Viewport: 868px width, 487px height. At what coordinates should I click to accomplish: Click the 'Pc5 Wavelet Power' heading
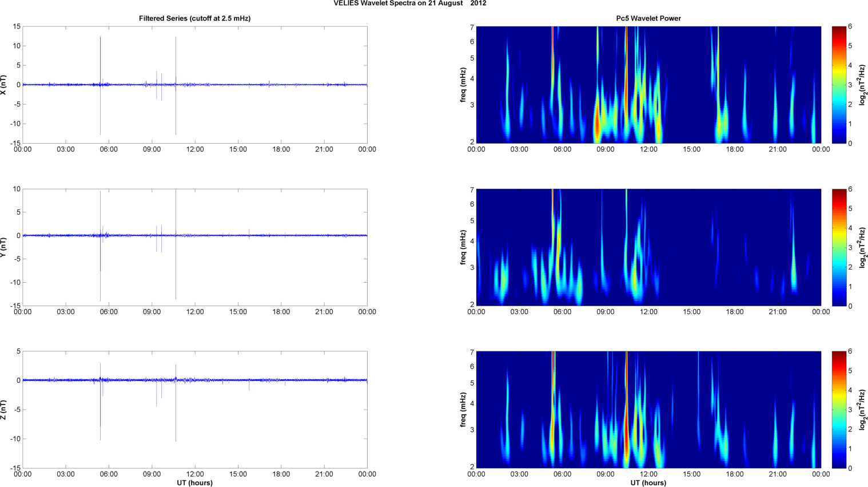point(648,18)
